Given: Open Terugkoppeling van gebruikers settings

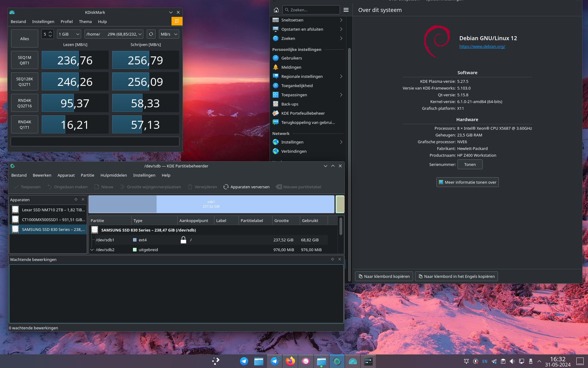Looking at the screenshot, I should click(x=307, y=122).
